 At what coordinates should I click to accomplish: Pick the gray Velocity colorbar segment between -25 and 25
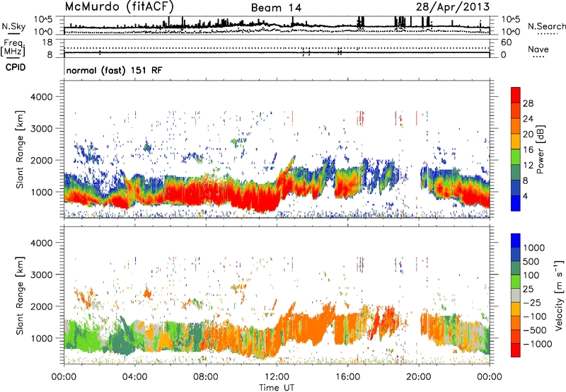(516, 295)
